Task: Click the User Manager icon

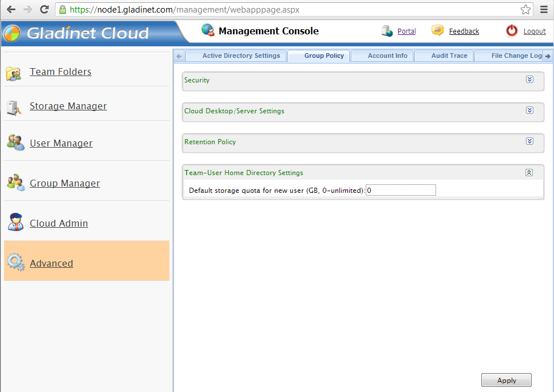Action: coord(15,142)
